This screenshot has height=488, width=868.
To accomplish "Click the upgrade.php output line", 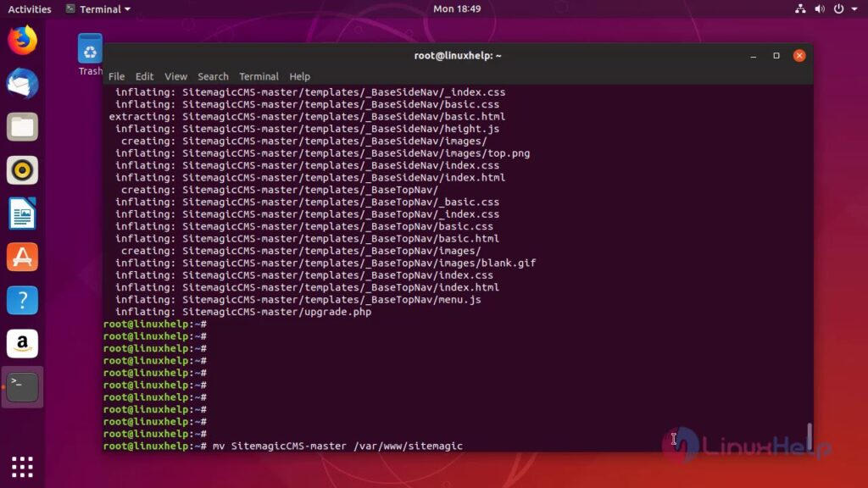I will pyautogui.click(x=243, y=312).
